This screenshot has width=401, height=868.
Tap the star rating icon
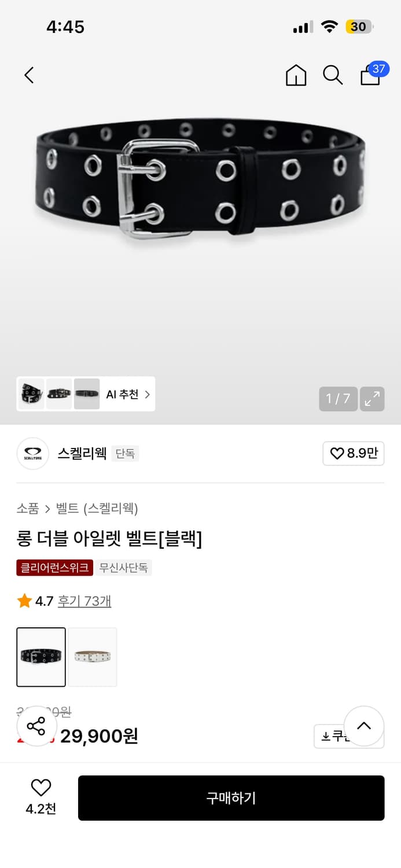point(24,601)
